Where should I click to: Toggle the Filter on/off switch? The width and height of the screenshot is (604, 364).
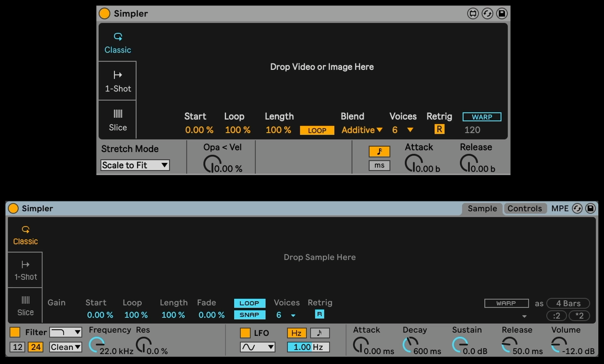tap(15, 332)
